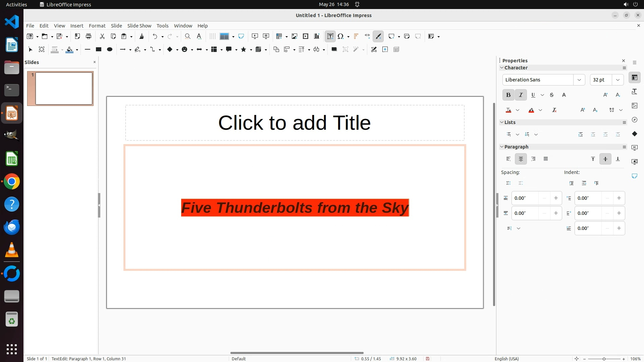The width and height of the screenshot is (644, 362).
Task: Open the Slide Show menu
Action: tap(139, 25)
